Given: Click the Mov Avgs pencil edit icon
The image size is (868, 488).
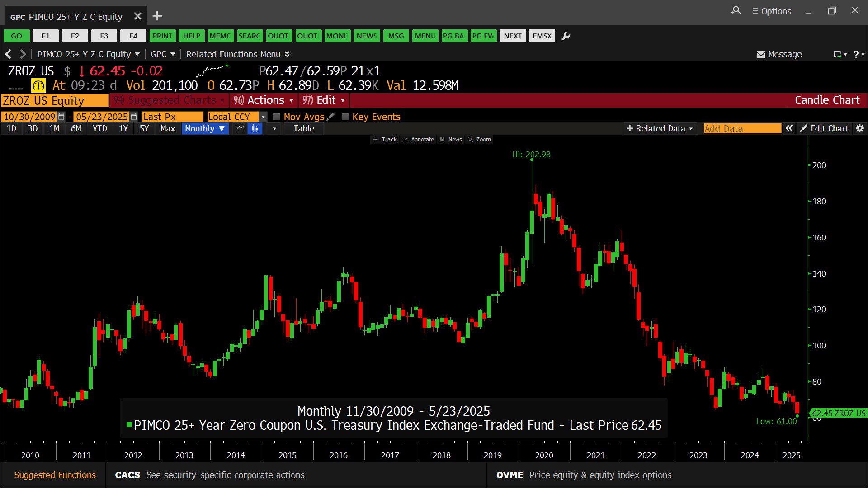Looking at the screenshot, I should 331,117.
